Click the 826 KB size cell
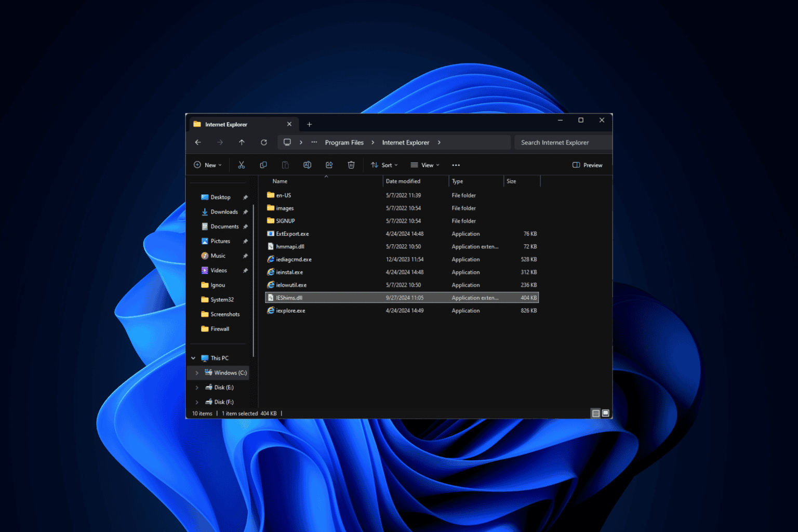798x532 pixels. [x=528, y=311]
